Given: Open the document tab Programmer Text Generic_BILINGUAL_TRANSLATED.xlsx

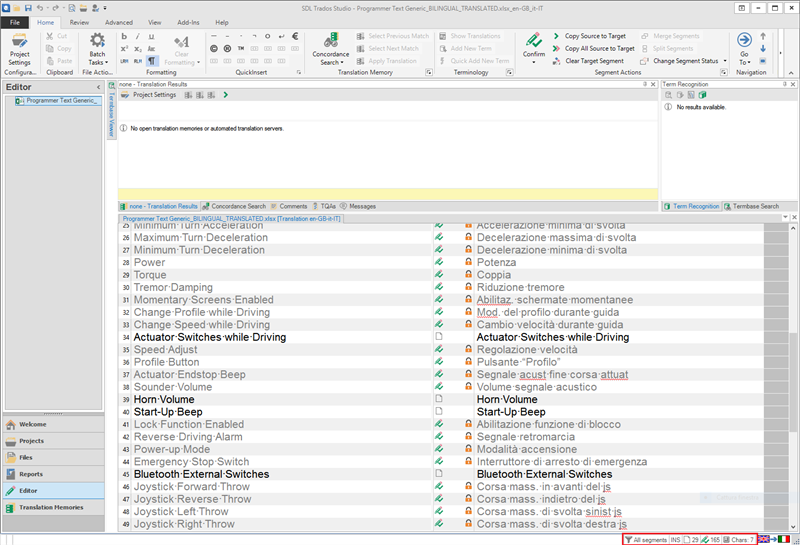Looking at the screenshot, I should point(231,218).
